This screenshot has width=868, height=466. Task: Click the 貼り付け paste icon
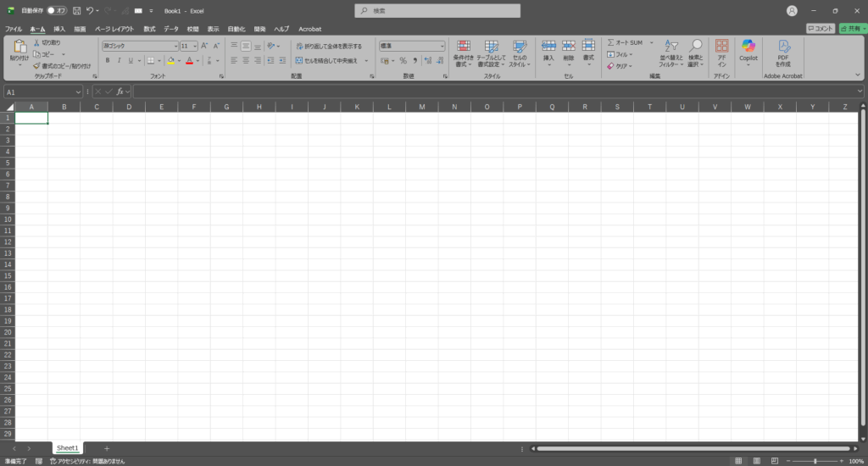click(x=19, y=51)
